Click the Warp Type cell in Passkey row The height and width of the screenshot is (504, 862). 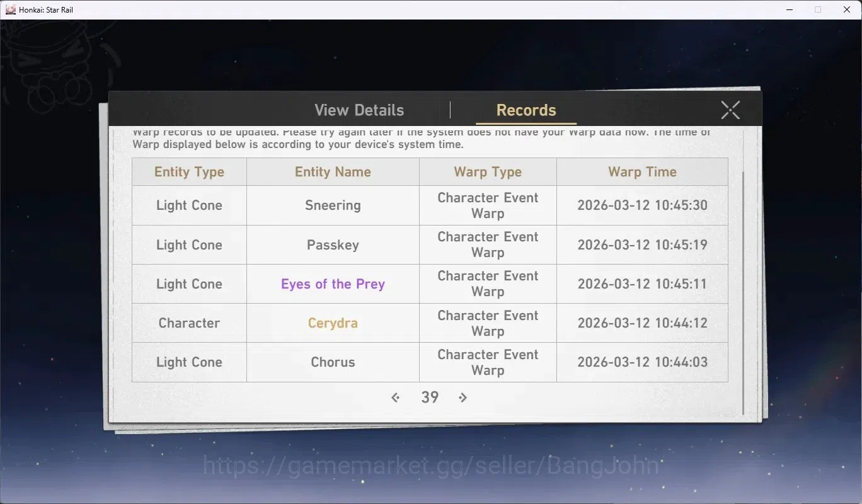click(x=488, y=245)
